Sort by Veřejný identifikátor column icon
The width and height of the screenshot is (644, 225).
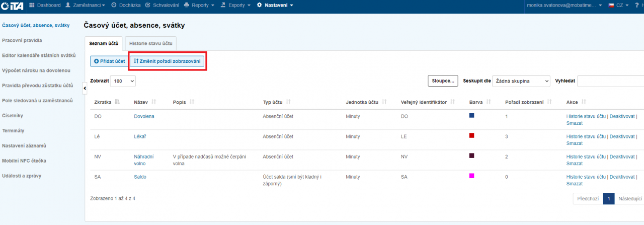[x=452, y=102]
